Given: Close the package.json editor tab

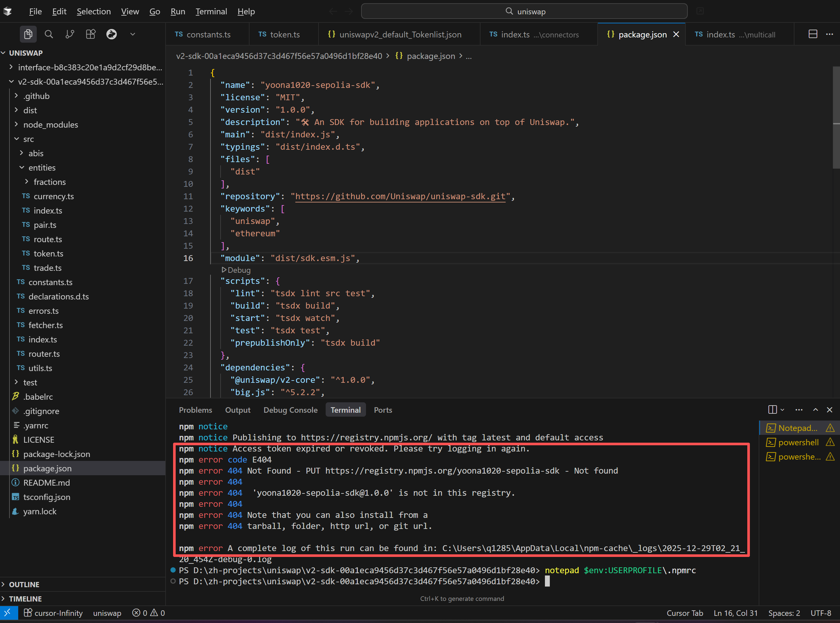Looking at the screenshot, I should point(676,34).
